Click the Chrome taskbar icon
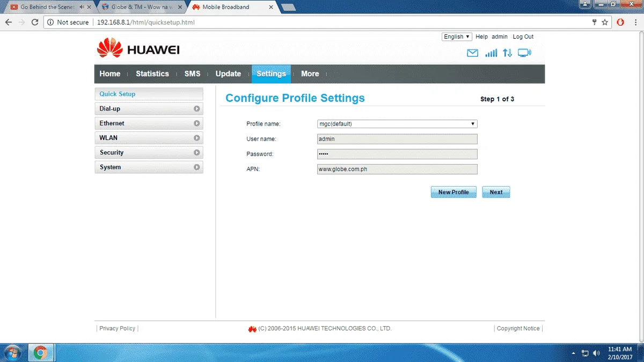The width and height of the screenshot is (644, 362). click(40, 353)
